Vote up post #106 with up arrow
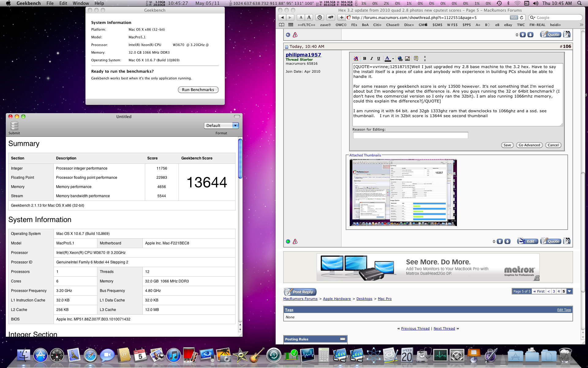The height and width of the screenshot is (368, 588). pos(500,241)
